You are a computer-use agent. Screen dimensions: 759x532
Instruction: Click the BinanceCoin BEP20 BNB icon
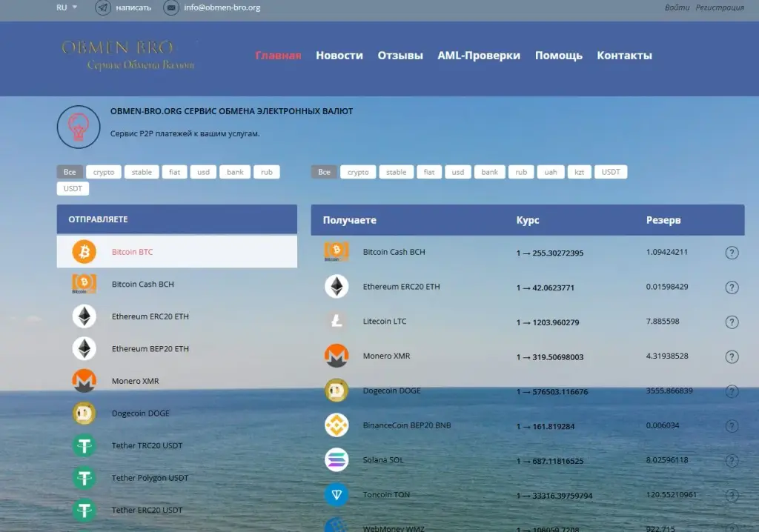[337, 425]
